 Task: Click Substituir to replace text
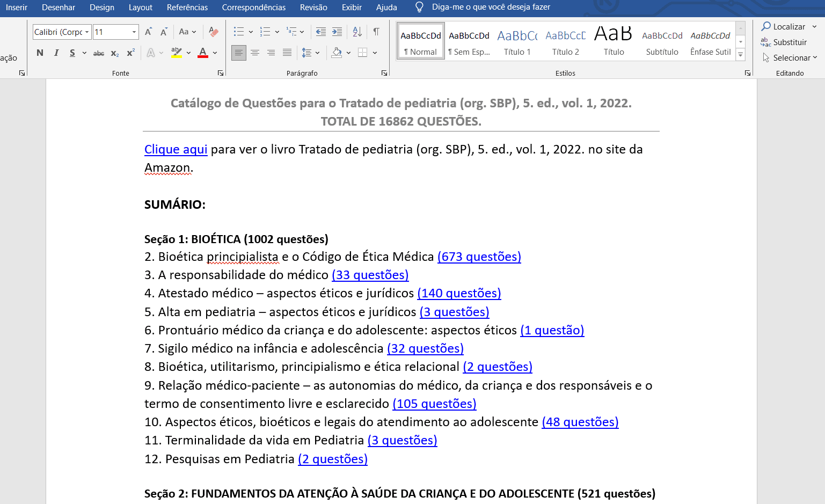[x=784, y=42]
